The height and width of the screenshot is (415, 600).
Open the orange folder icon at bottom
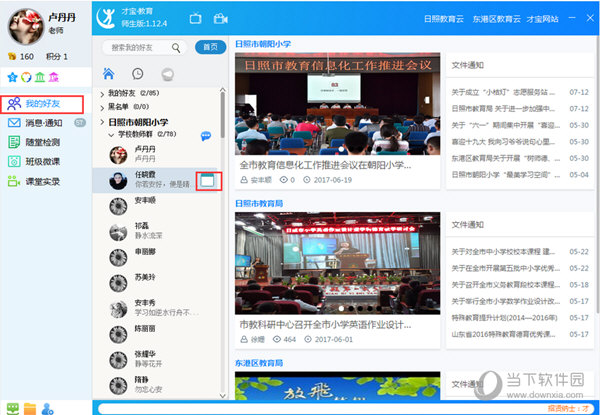[x=30, y=408]
